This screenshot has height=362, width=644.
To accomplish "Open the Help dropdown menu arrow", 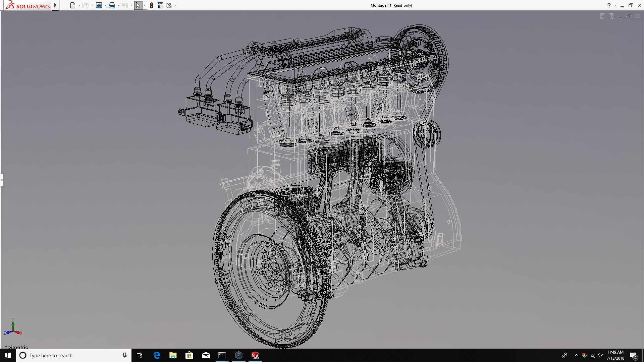I will (615, 5).
